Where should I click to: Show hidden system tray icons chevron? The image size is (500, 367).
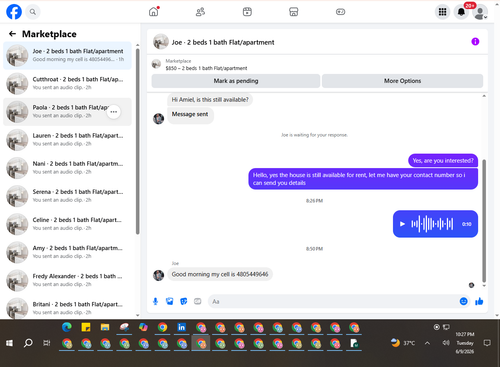coord(427,343)
